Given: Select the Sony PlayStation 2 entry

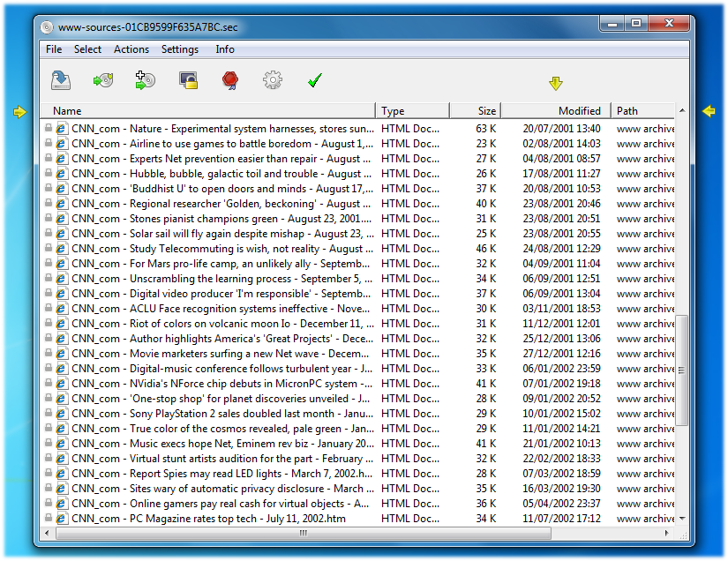Looking at the screenshot, I should click(x=203, y=414).
